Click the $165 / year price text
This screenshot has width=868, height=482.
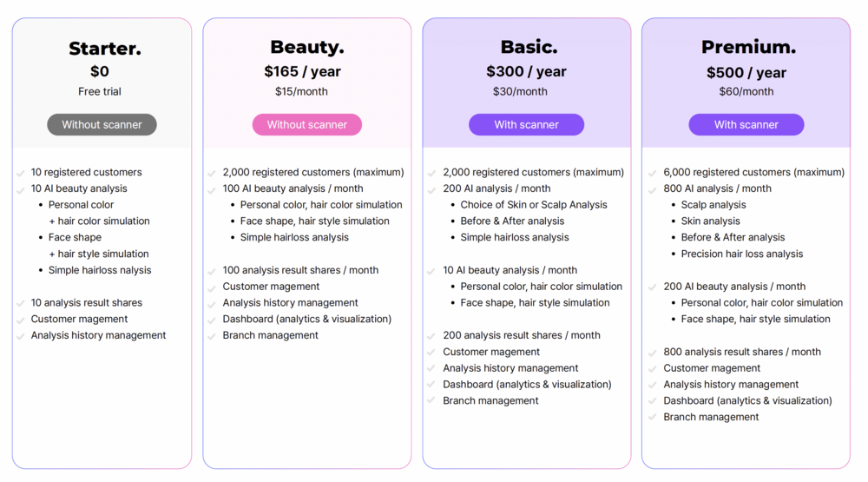[x=302, y=72]
